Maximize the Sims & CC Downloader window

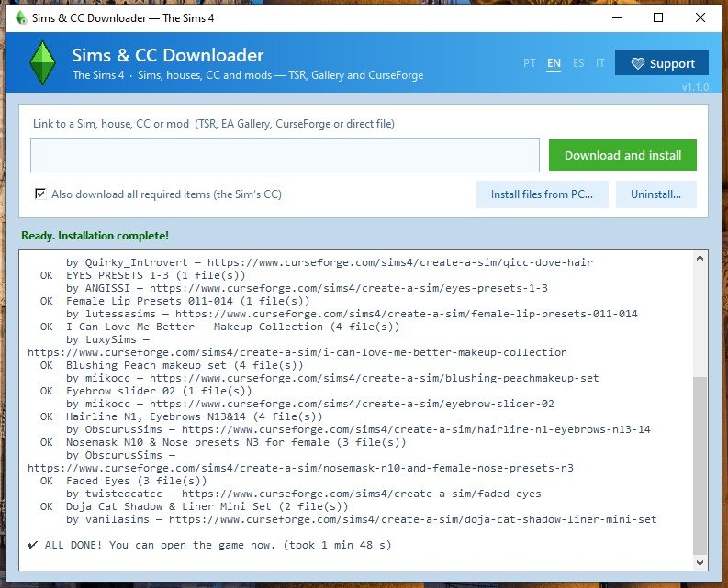[x=658, y=17]
